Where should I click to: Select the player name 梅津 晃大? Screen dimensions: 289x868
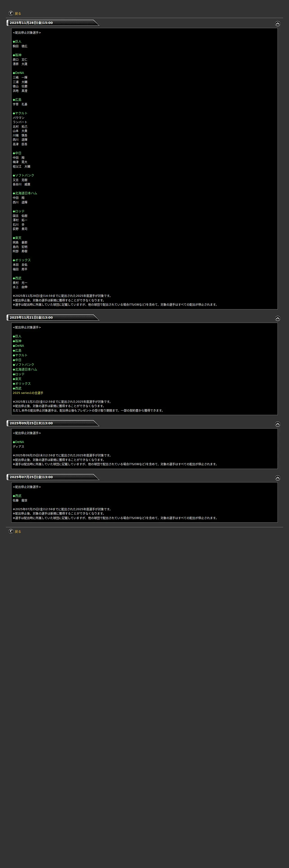[x=20, y=162]
